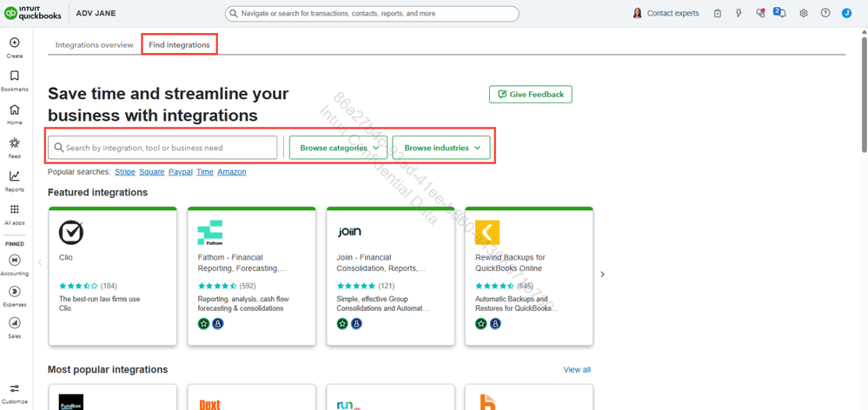The width and height of the screenshot is (868, 410).
Task: Open Bookmarks in the sidebar
Action: (15, 80)
